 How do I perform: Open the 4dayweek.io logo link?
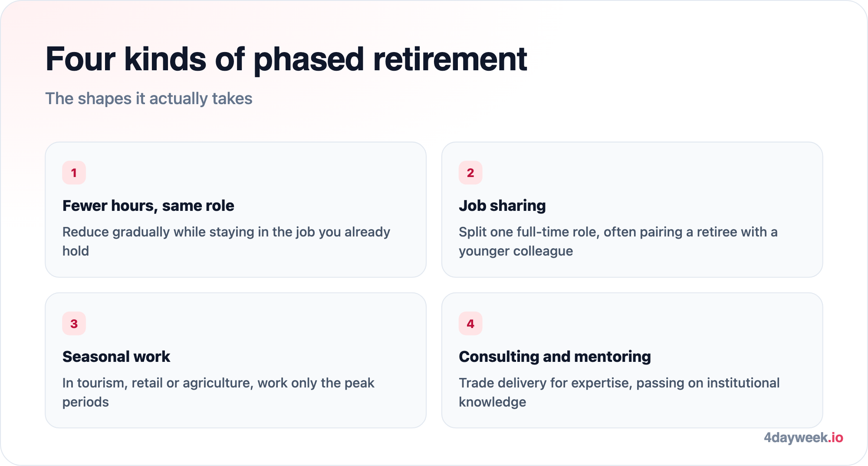pos(803,437)
